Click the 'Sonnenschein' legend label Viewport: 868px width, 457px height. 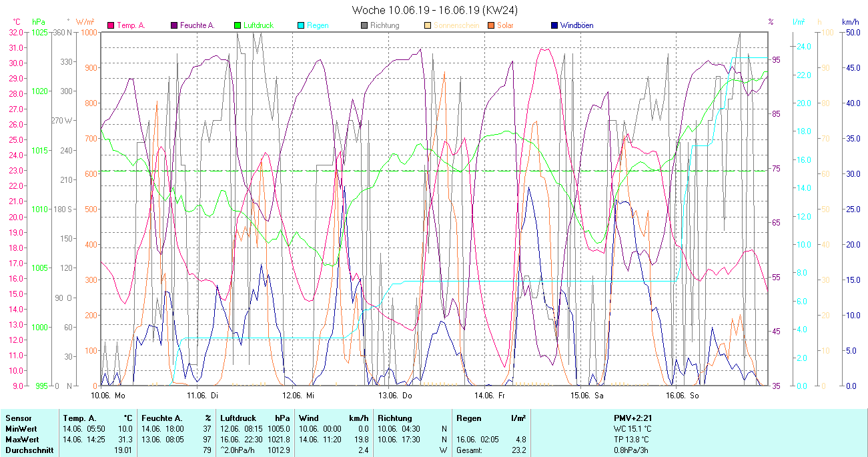point(456,25)
